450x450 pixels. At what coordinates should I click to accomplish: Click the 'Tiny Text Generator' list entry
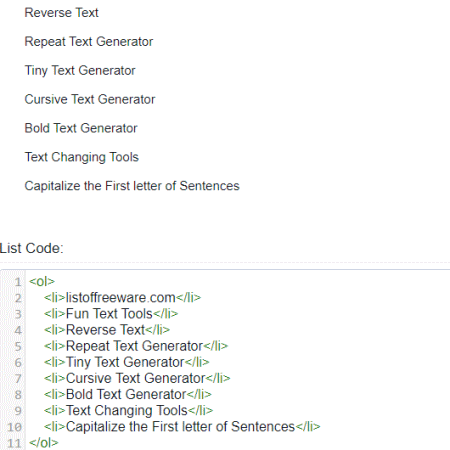[x=80, y=71]
